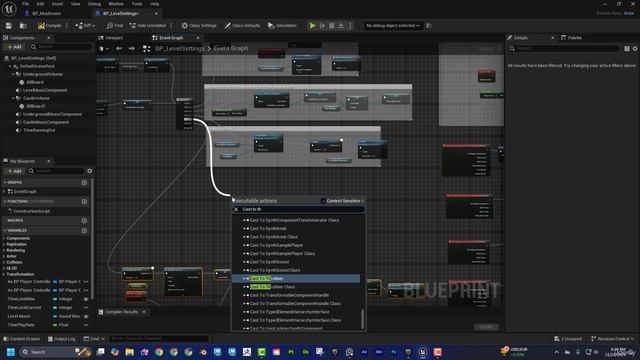640x360 pixels.
Task: Toggle the Context Sensitive checkbox
Action: pyautogui.click(x=323, y=201)
